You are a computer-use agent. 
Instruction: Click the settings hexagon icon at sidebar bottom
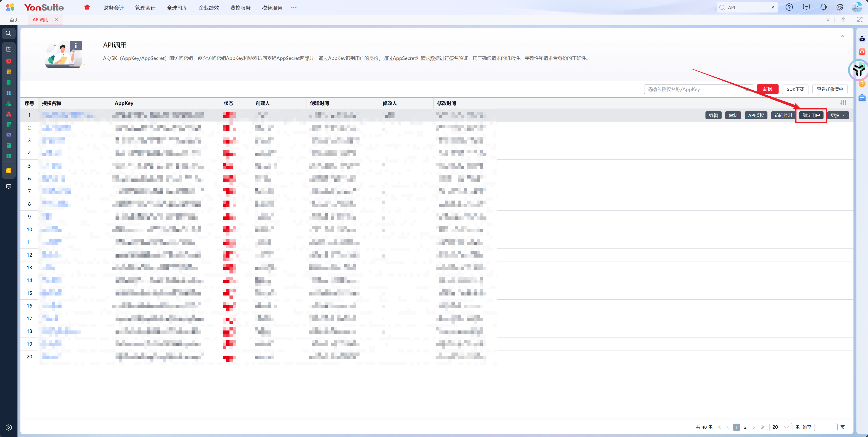coord(9,427)
